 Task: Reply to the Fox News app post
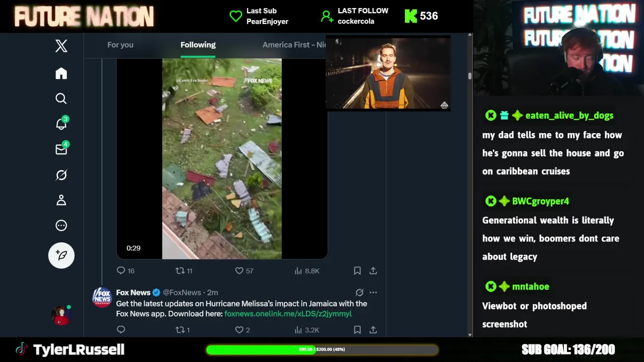tap(121, 330)
